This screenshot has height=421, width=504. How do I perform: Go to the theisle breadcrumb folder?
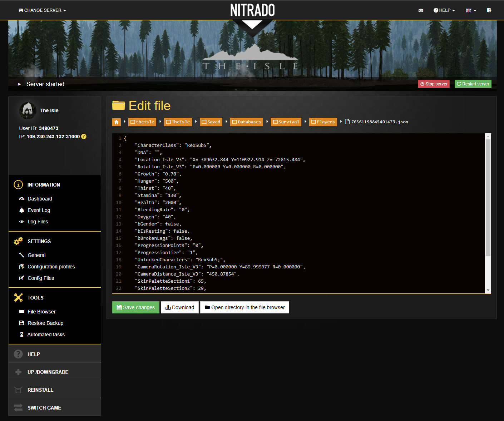[142, 122]
